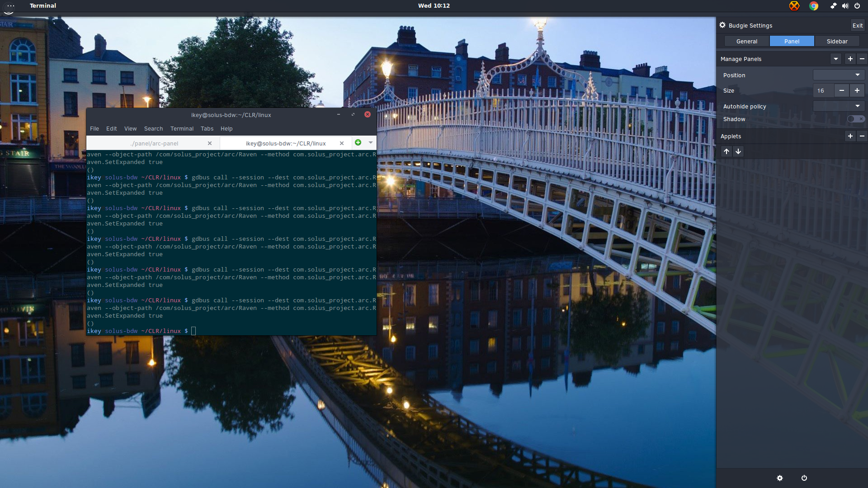Open terminal tab list dropdown arrow
This screenshot has width=868, height=488.
pos(371,143)
